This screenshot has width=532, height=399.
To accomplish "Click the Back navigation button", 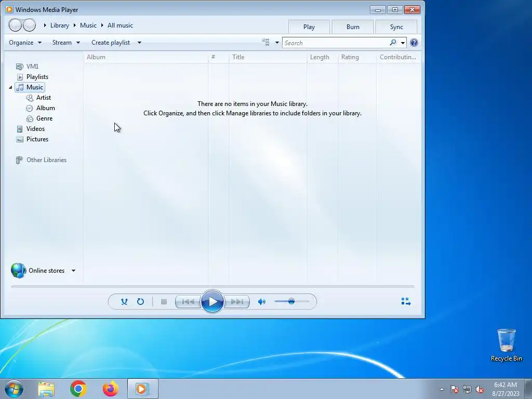I will click(15, 25).
